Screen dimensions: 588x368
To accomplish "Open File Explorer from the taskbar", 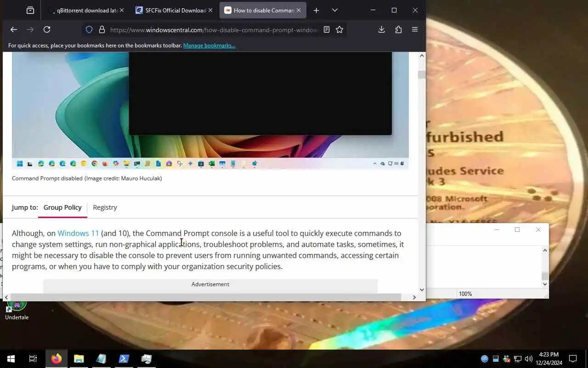I will pyautogui.click(x=79, y=359).
